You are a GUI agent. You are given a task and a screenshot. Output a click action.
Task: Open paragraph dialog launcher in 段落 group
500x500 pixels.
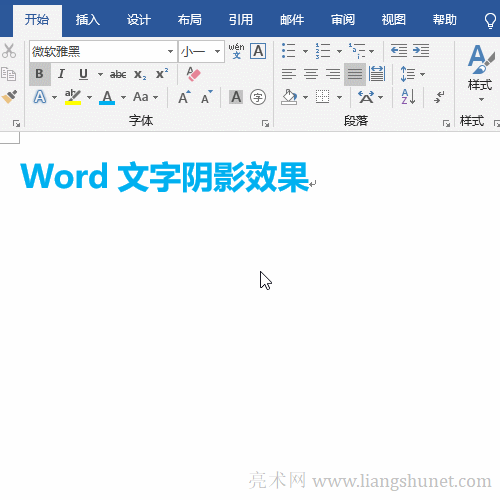pyautogui.click(x=446, y=124)
